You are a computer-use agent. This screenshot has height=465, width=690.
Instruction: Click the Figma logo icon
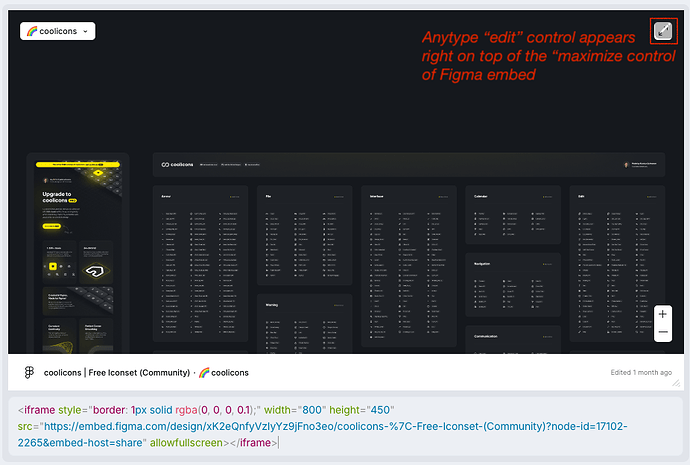coord(29,373)
